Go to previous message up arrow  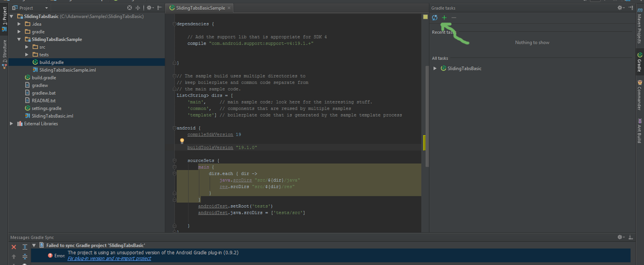[14, 257]
